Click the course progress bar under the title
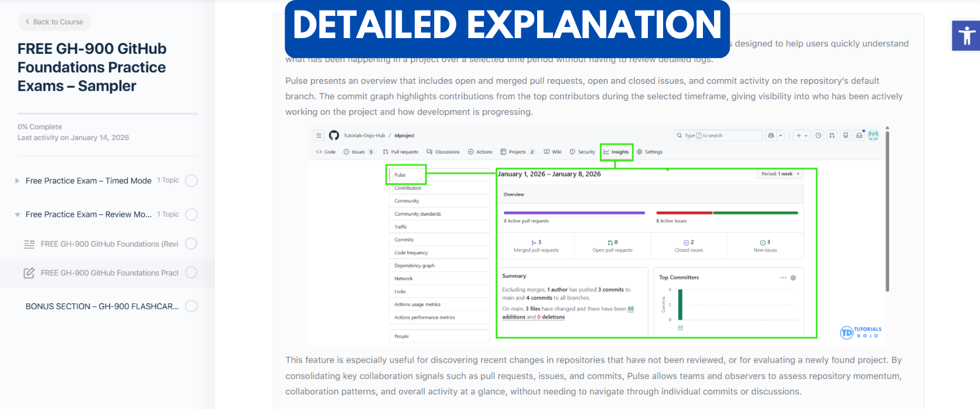This screenshot has height=409, width=980. click(108, 114)
